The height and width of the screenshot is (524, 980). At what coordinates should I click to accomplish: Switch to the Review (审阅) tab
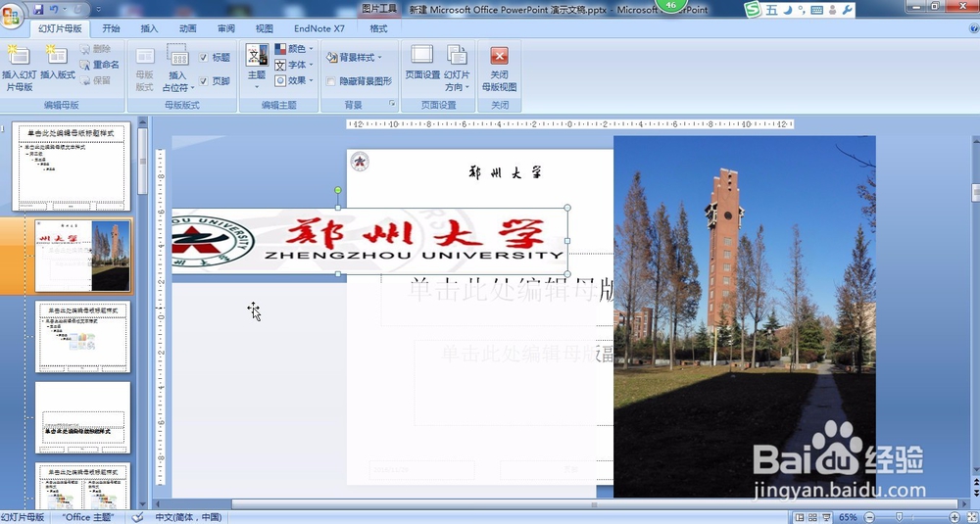tap(226, 28)
